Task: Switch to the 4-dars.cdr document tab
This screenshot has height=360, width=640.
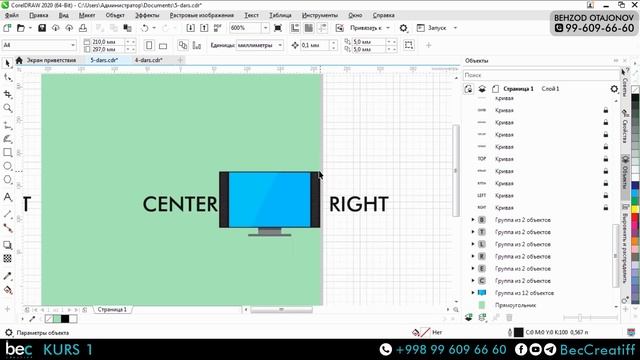Action: point(149,60)
